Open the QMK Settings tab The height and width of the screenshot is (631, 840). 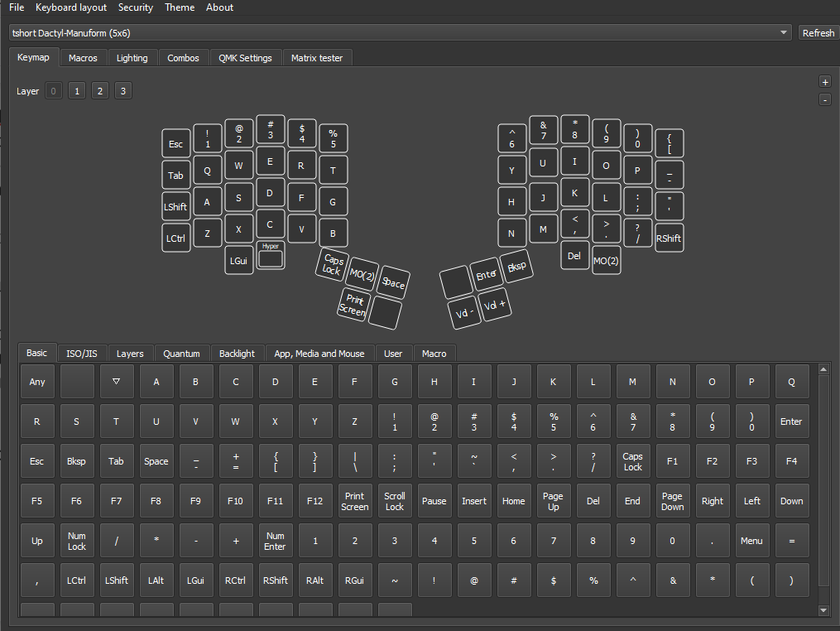(x=245, y=58)
